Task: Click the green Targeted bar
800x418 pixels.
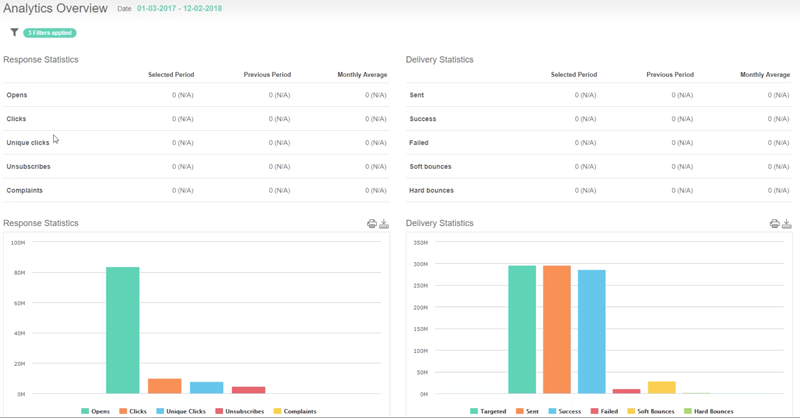Action: (522, 330)
